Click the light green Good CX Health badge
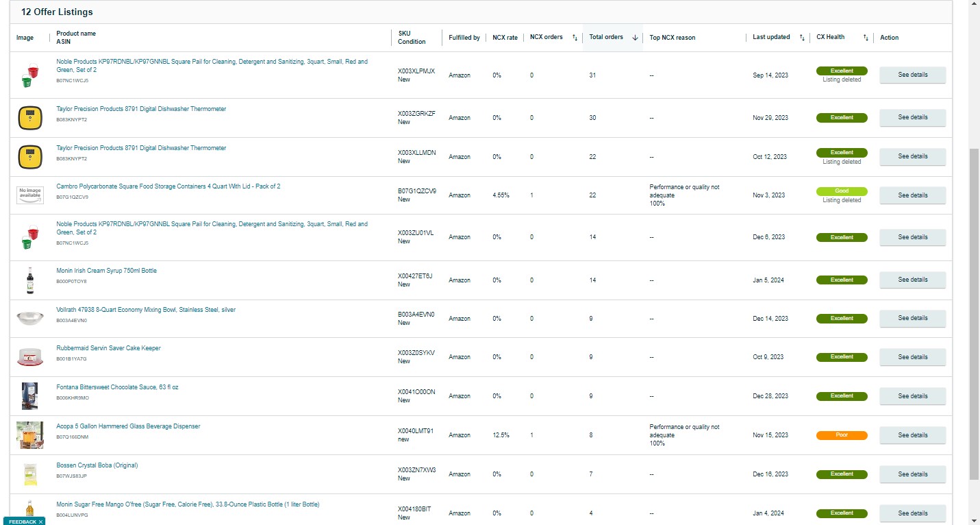980x525 pixels. pos(842,191)
